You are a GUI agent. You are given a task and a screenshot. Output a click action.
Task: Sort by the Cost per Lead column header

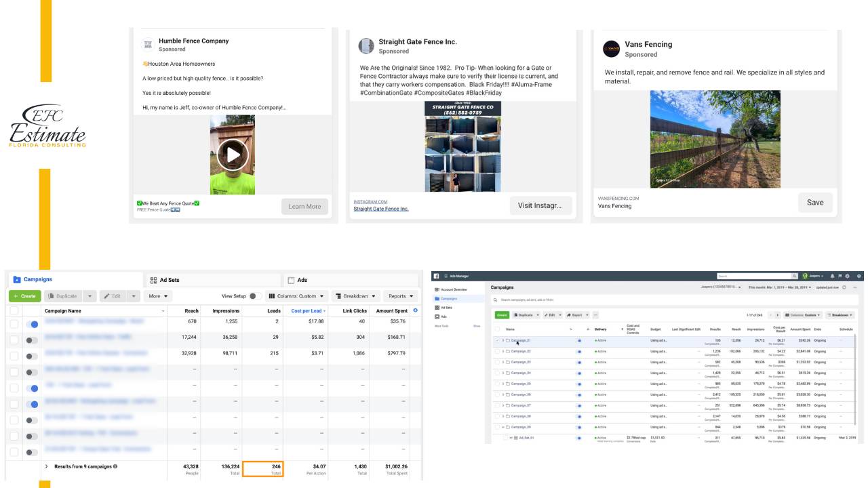(308, 311)
